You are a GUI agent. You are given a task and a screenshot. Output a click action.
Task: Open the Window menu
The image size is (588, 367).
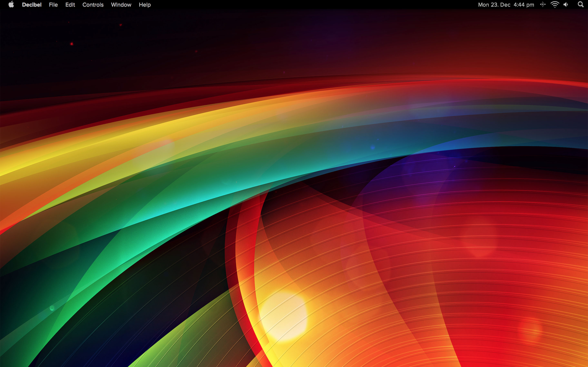coord(121,5)
